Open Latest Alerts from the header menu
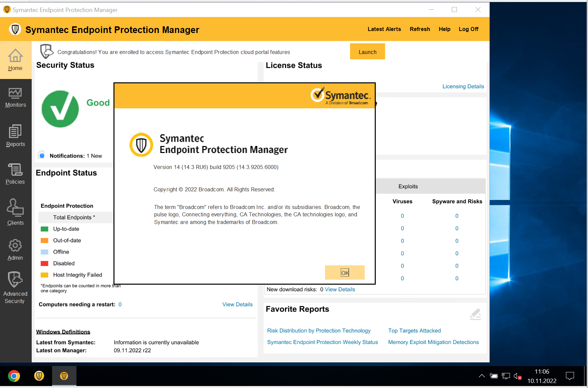 (384, 29)
